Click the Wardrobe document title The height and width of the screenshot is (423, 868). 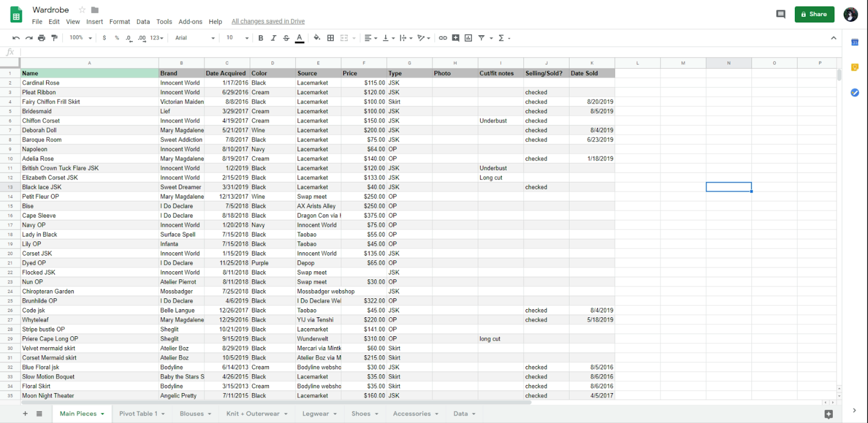(x=50, y=10)
